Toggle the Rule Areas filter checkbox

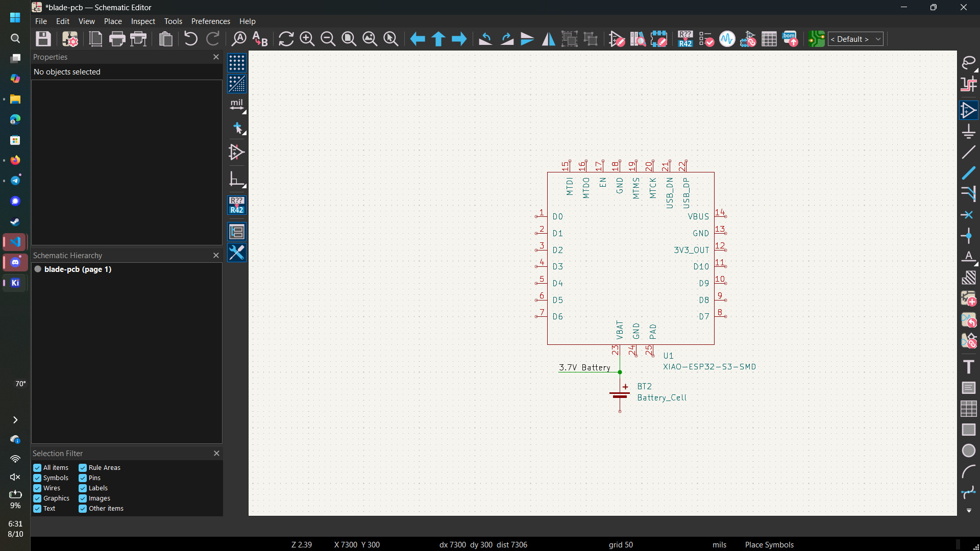(83, 468)
